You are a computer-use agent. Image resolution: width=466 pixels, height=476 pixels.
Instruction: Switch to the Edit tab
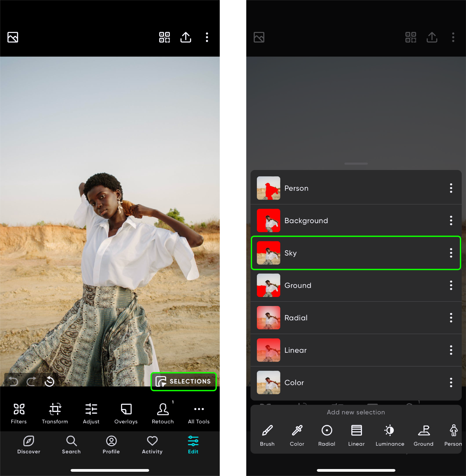tap(193, 445)
